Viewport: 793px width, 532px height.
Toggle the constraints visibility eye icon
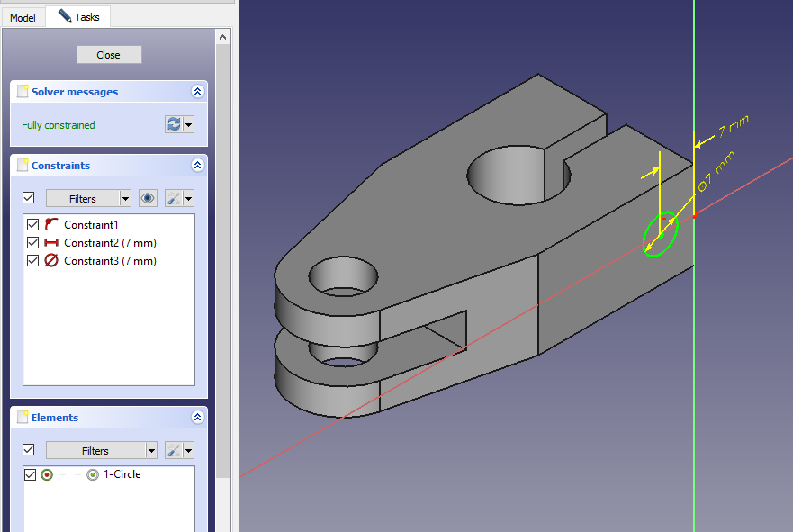[x=148, y=198]
